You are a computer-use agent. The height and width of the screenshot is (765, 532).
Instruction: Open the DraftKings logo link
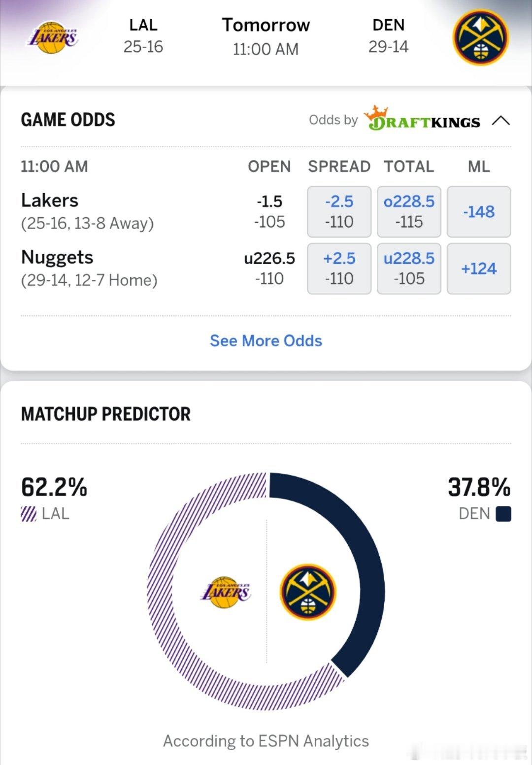tap(425, 120)
